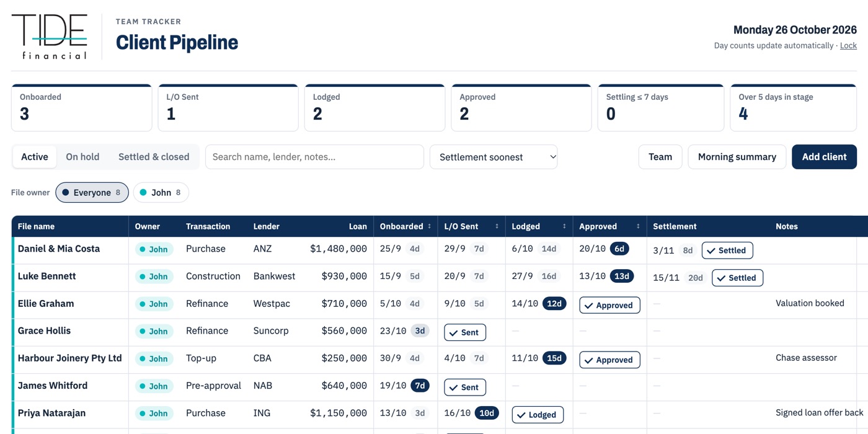
Task: Click in the search name, lender, notes field
Action: tap(314, 157)
